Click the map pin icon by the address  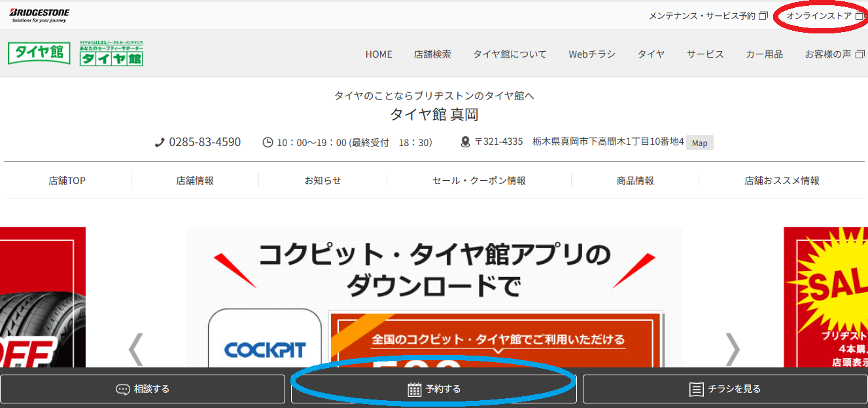(465, 142)
